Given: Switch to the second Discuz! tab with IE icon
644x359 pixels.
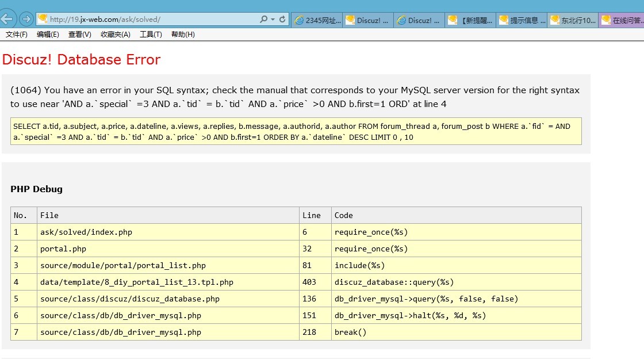Looking at the screenshot, I should point(419,20).
